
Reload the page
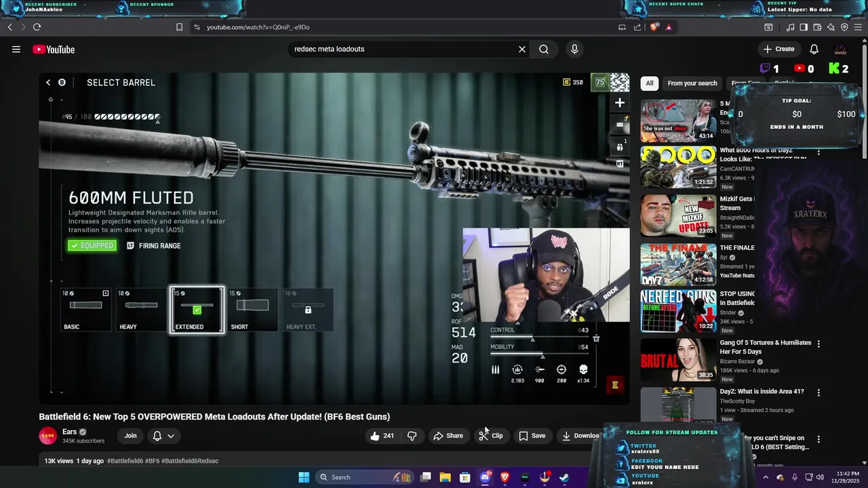[x=37, y=27]
